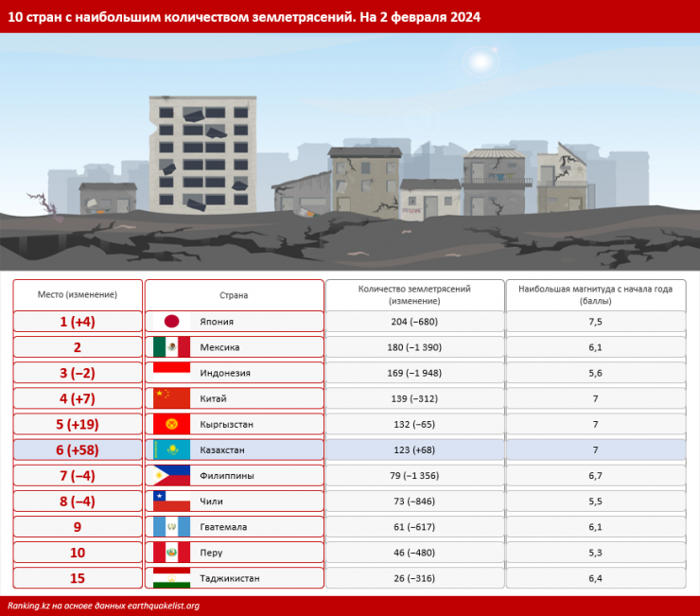Click the 'Наибольшая магнитуда' column header
Image resolution: width=700 pixels, height=616 pixels.
pos(595,294)
